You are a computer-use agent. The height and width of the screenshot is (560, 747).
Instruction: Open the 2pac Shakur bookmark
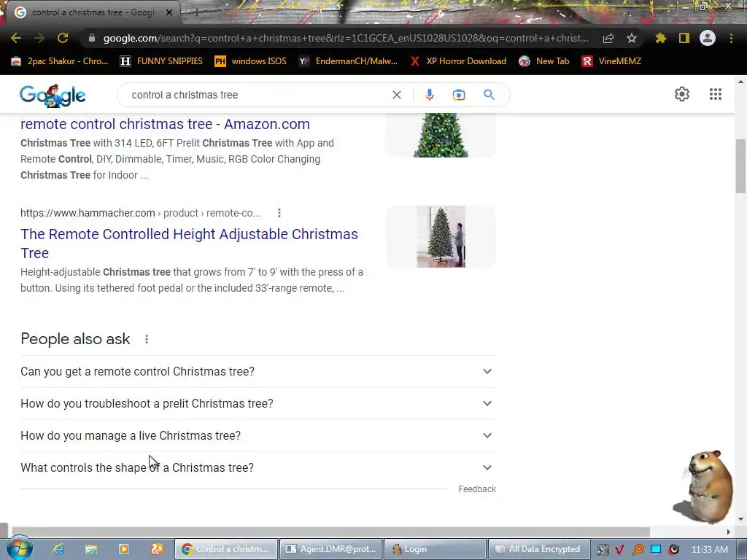(x=60, y=61)
